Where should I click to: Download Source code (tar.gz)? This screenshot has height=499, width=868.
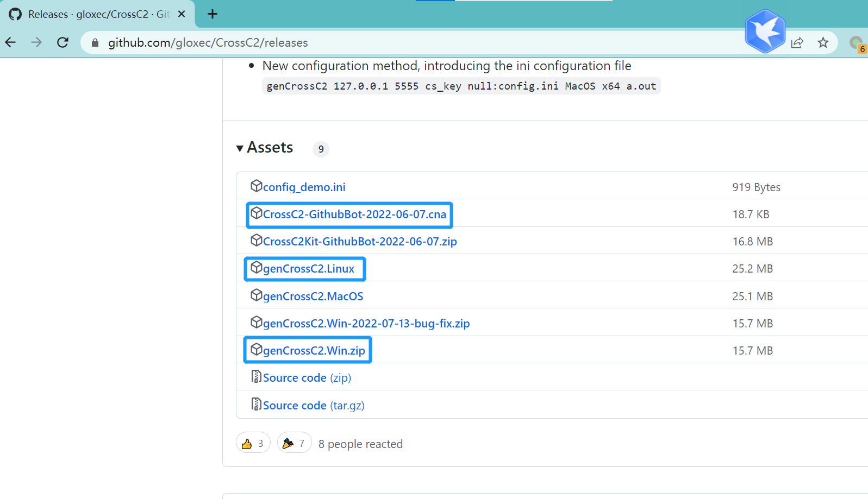click(x=314, y=406)
